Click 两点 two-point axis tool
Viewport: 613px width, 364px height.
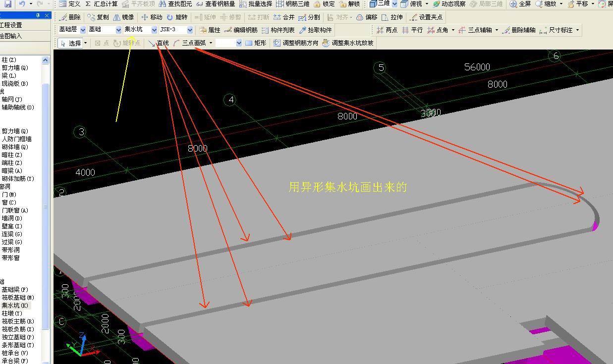386,30
